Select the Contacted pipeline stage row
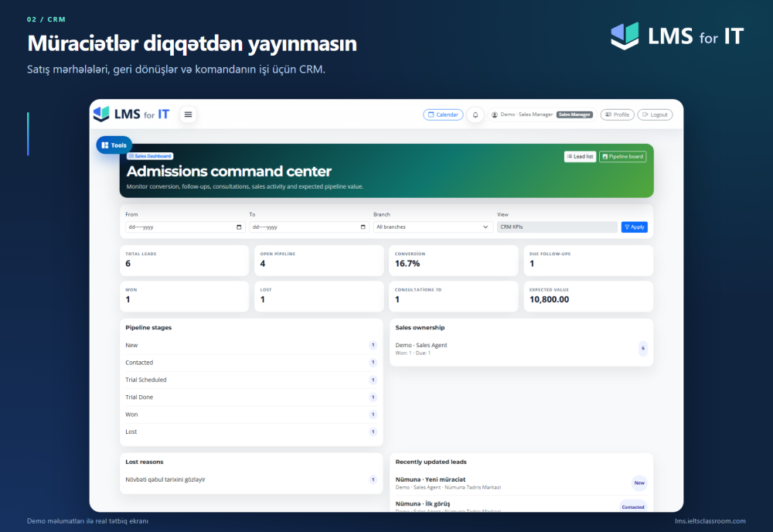Screen dimensions: 773x532 tap(251, 363)
